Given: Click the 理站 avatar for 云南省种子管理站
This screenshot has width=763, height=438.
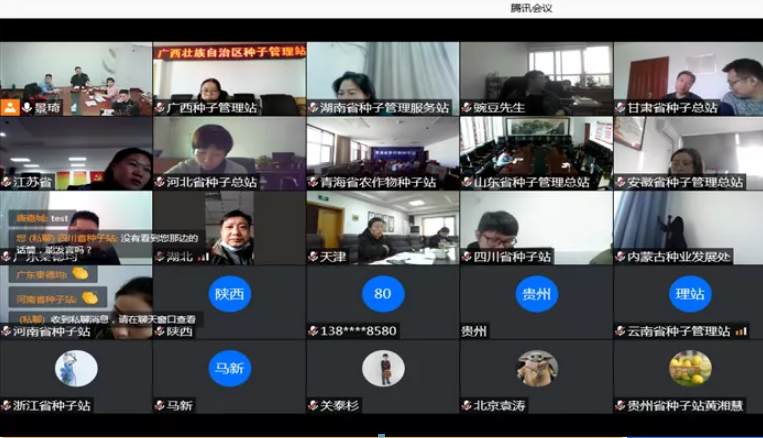Looking at the screenshot, I should [x=689, y=294].
